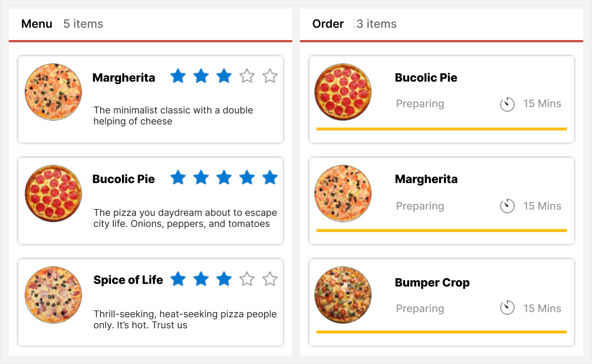Click the fifth star on Bucolic Pie
592x364 pixels.
click(269, 178)
